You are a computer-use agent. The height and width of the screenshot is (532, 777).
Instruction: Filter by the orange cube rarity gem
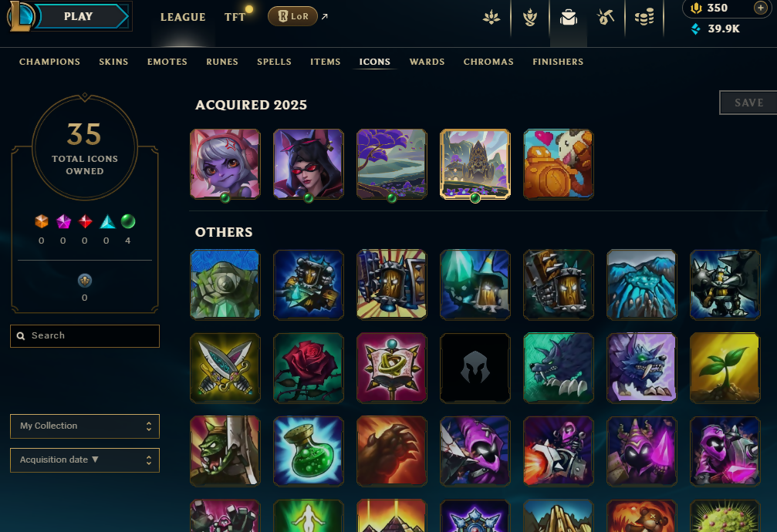tap(42, 221)
